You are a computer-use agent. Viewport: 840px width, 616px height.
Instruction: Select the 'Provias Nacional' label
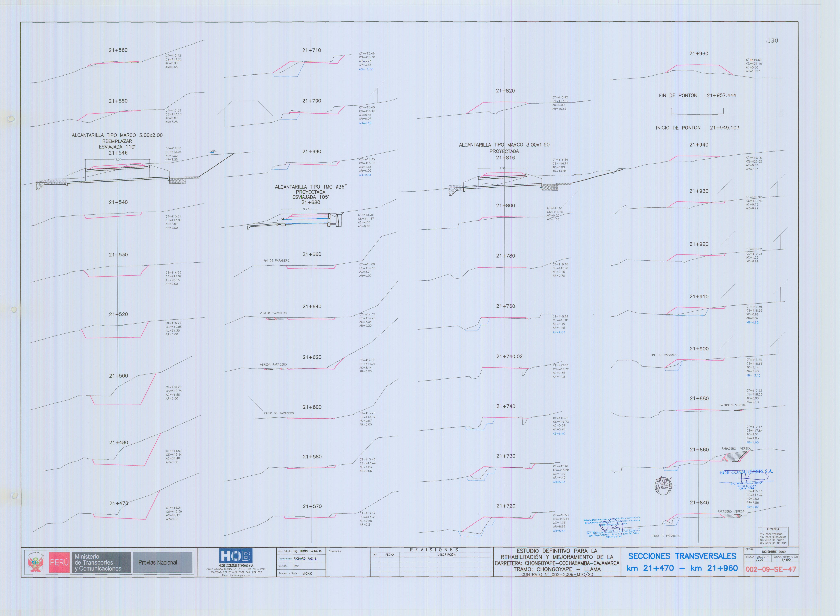(x=158, y=563)
